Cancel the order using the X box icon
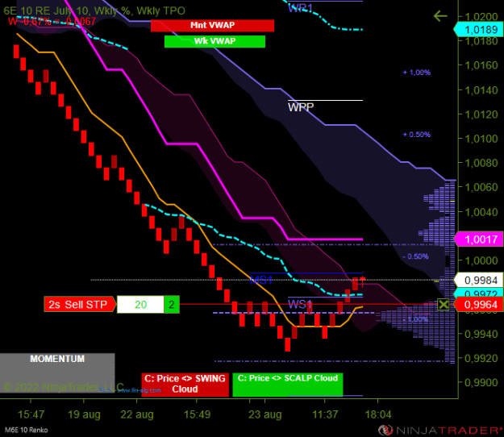This screenshot has height=437, width=504. click(x=444, y=304)
